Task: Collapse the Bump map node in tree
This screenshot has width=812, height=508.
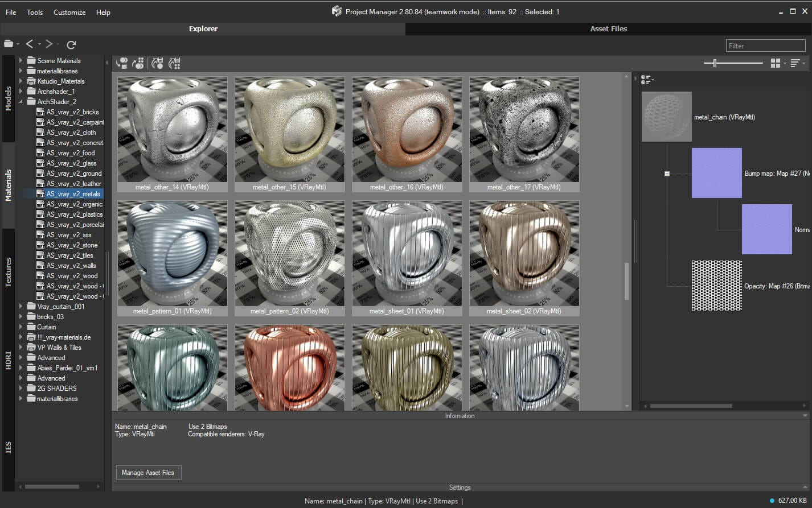Action: coord(667,174)
